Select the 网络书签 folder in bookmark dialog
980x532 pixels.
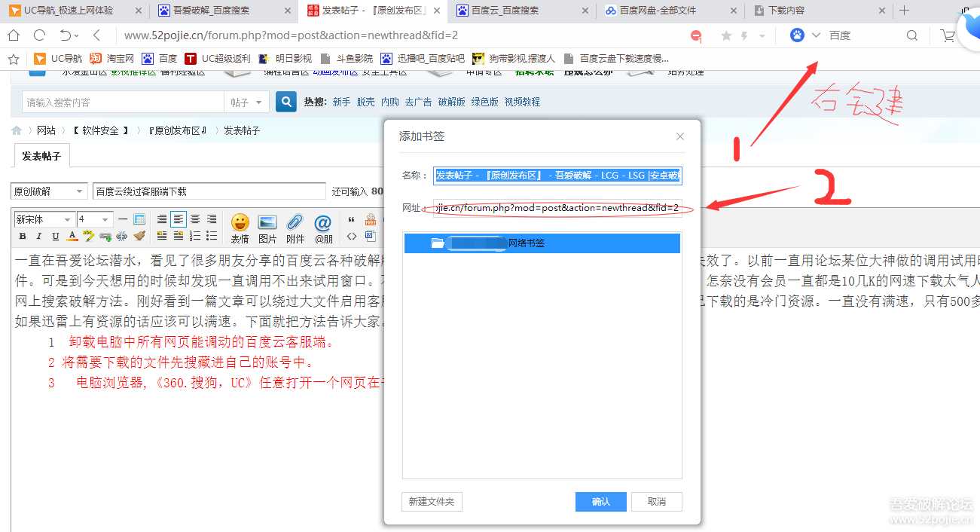point(542,243)
